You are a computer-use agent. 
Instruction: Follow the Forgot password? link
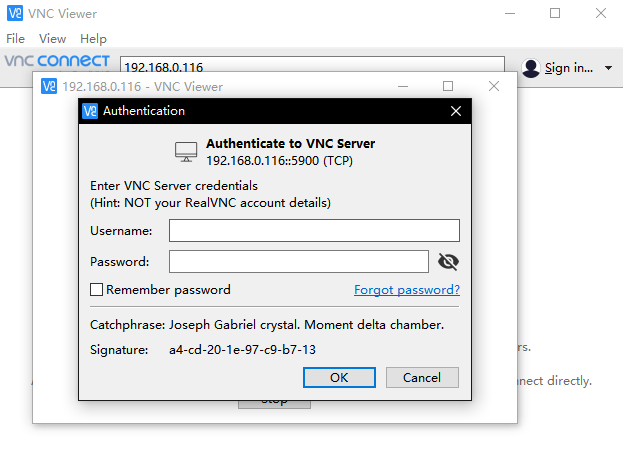tap(407, 290)
